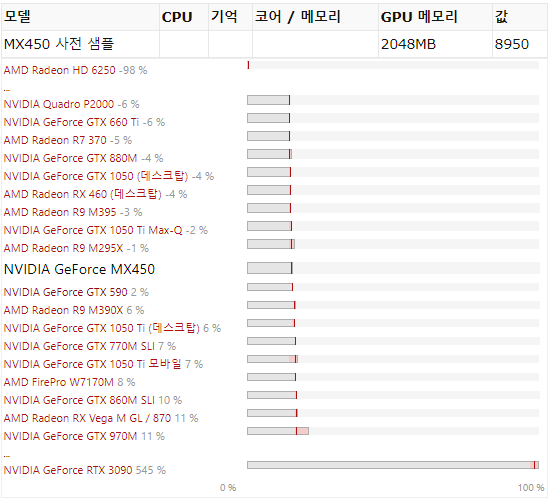Click the 0 % axis label
This screenshot has height=503, width=551.
[228, 488]
